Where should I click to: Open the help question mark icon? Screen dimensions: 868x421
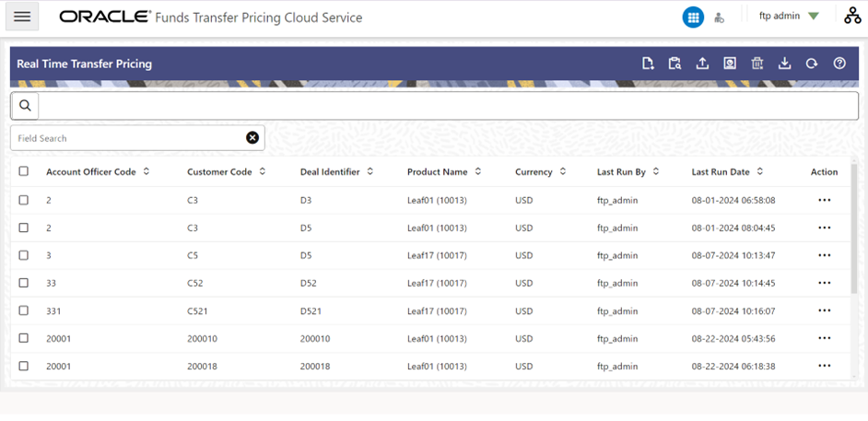pos(839,64)
